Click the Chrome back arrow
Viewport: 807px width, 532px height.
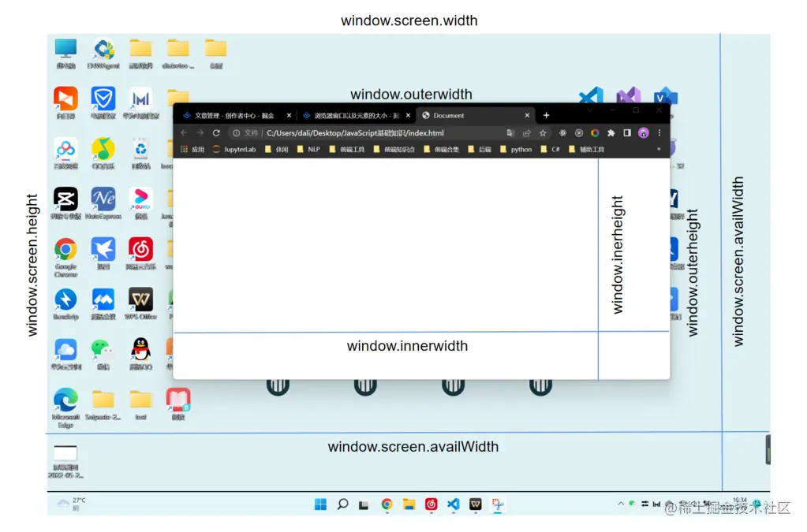(x=185, y=133)
